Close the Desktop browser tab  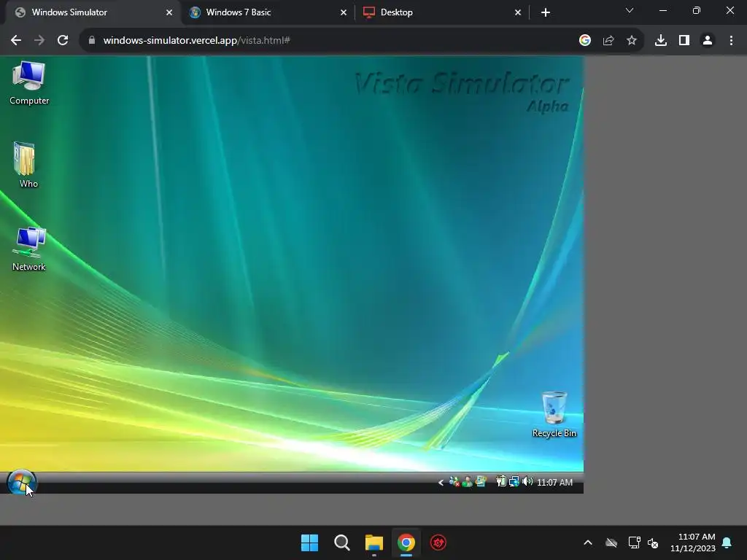click(518, 12)
